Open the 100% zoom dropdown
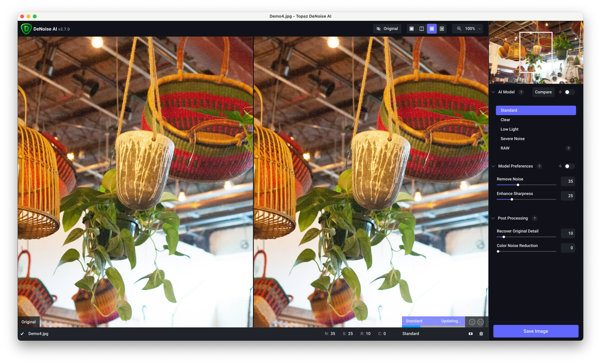The height and width of the screenshot is (364, 601). [x=469, y=29]
